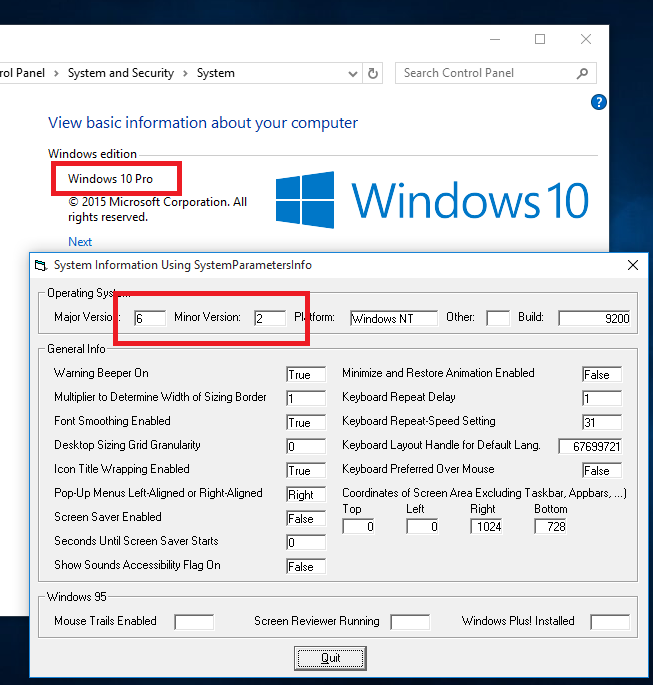The image size is (653, 685).
Task: Click 'View basic information about your computer' heading
Action: [203, 123]
